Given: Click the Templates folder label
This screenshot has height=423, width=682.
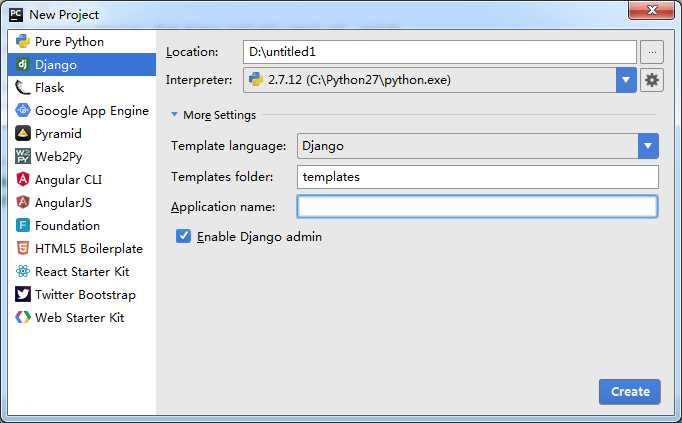Looking at the screenshot, I should coord(222,177).
